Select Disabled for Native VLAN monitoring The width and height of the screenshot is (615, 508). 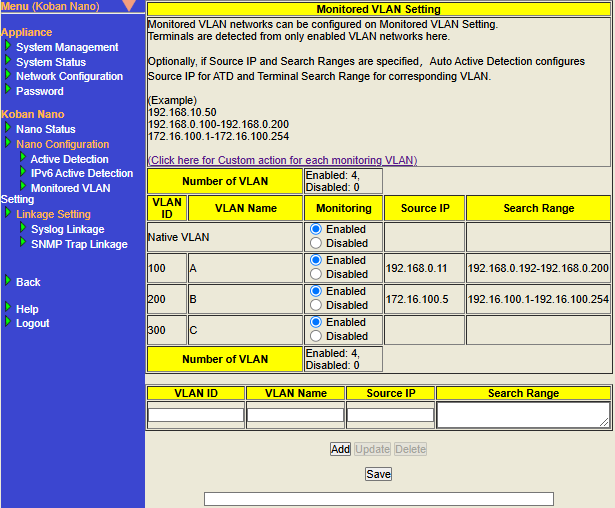pos(317,243)
